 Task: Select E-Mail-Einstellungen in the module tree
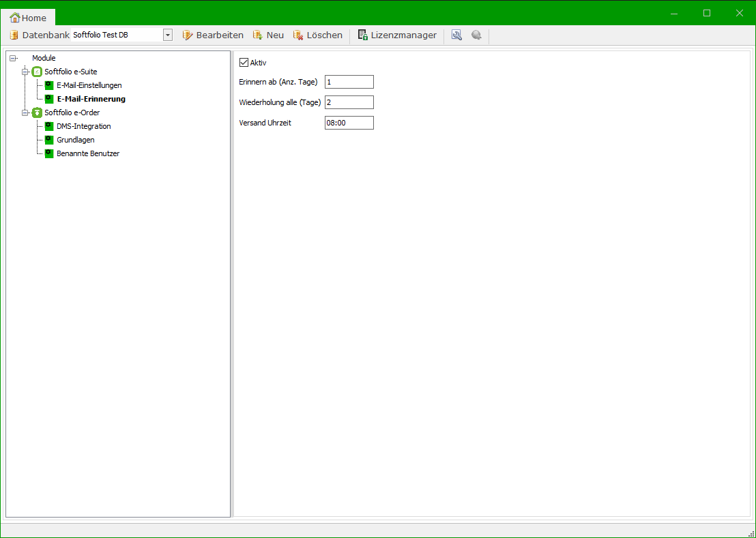(x=89, y=85)
